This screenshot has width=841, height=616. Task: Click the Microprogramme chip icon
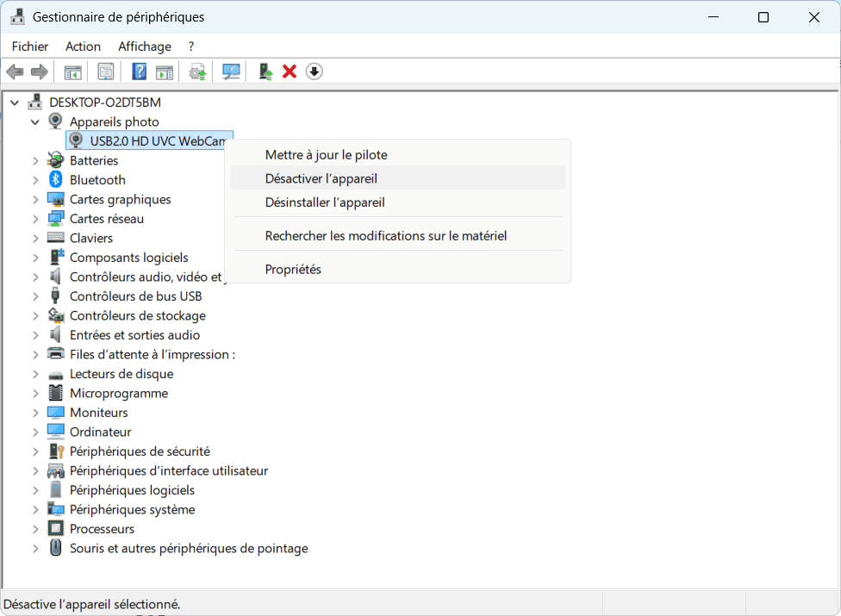(56, 393)
